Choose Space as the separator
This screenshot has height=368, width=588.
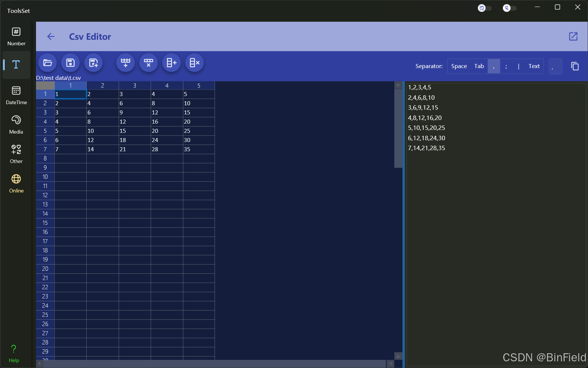click(459, 66)
